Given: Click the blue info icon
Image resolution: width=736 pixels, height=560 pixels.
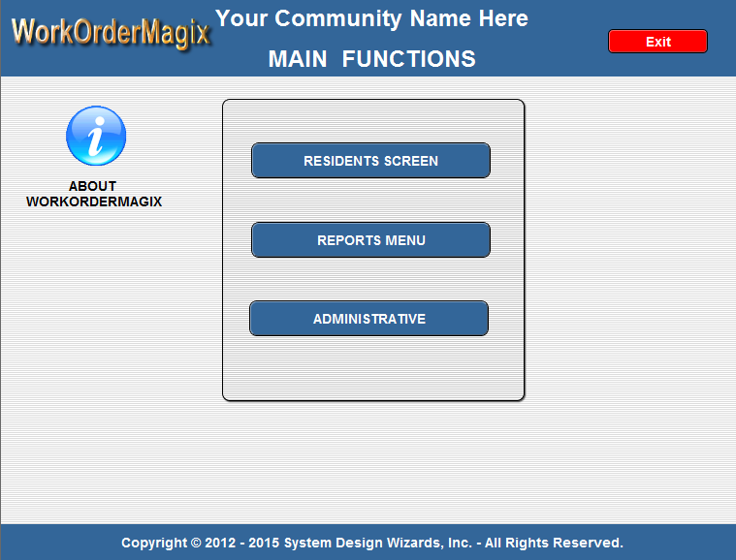Looking at the screenshot, I should pos(96,136).
